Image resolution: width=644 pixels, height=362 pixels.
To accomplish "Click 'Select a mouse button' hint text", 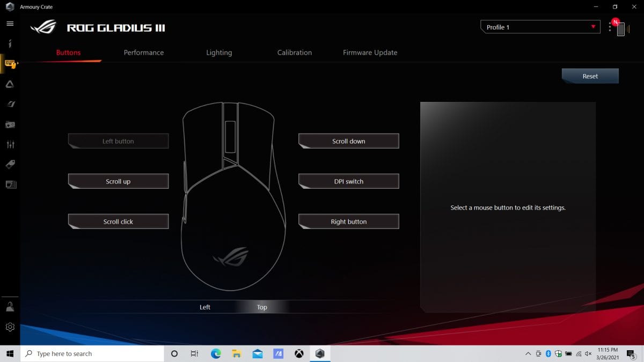I will point(508,208).
